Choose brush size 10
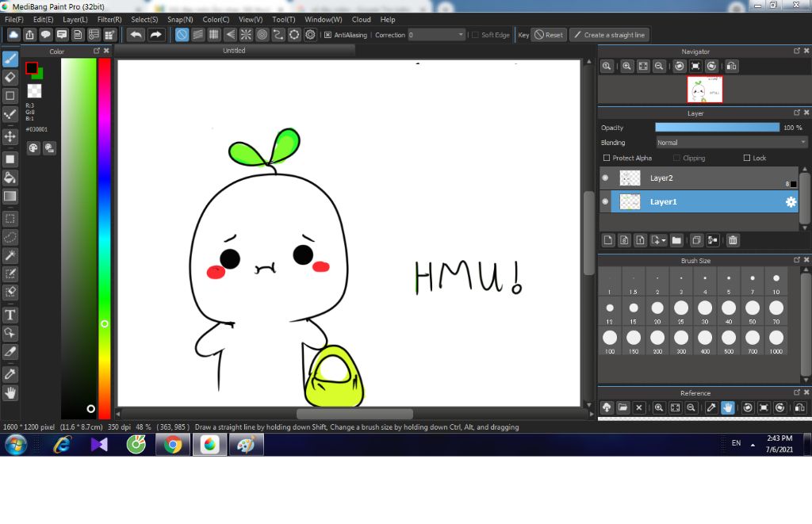812x524 pixels. click(776, 282)
